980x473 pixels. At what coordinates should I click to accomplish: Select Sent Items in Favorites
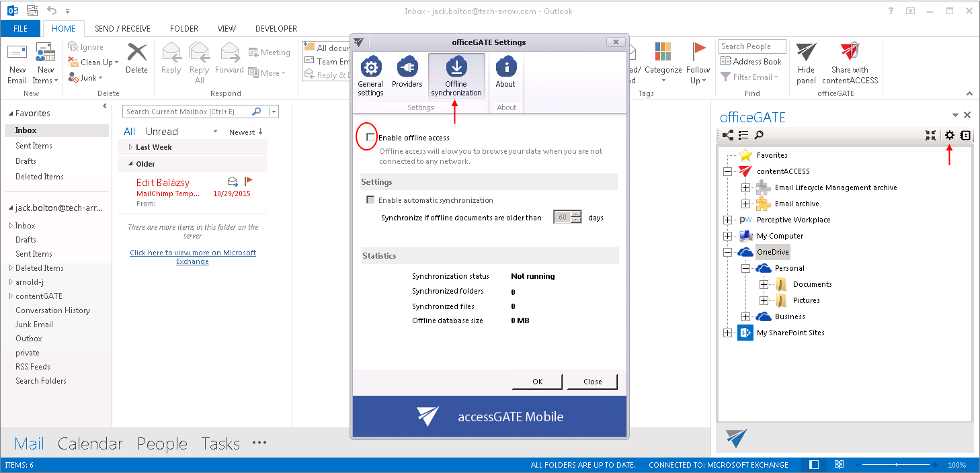(34, 146)
